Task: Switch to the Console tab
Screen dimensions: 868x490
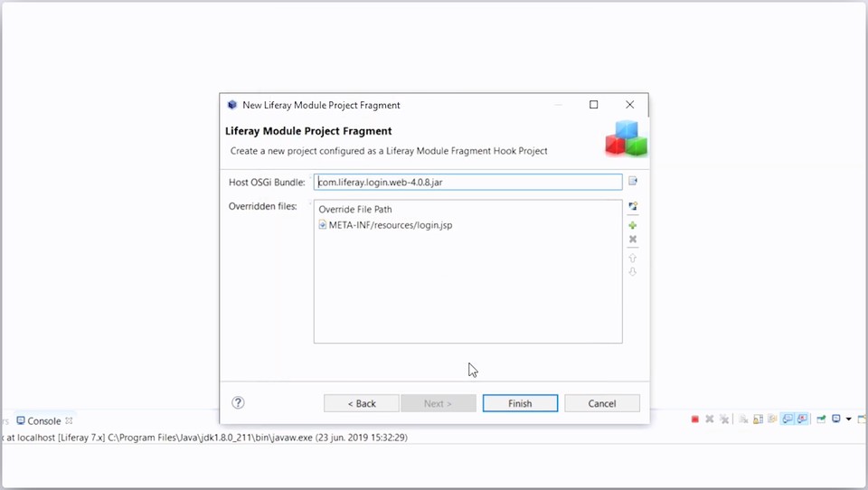Action: point(43,420)
